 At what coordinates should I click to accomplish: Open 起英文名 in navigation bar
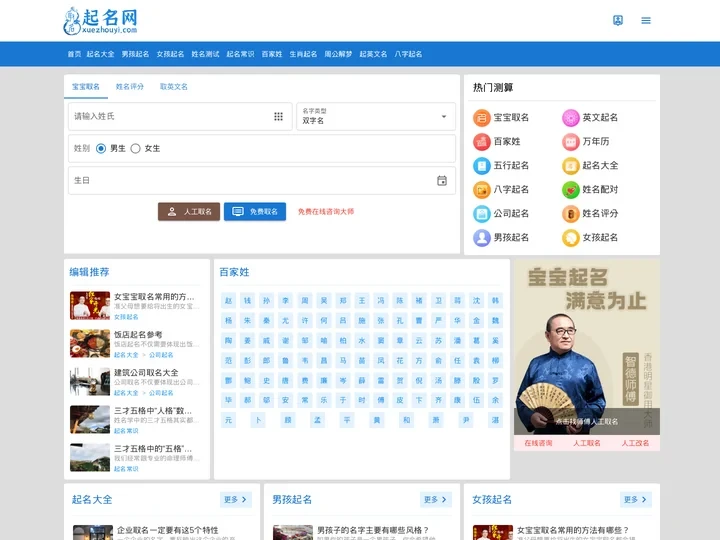[373, 54]
